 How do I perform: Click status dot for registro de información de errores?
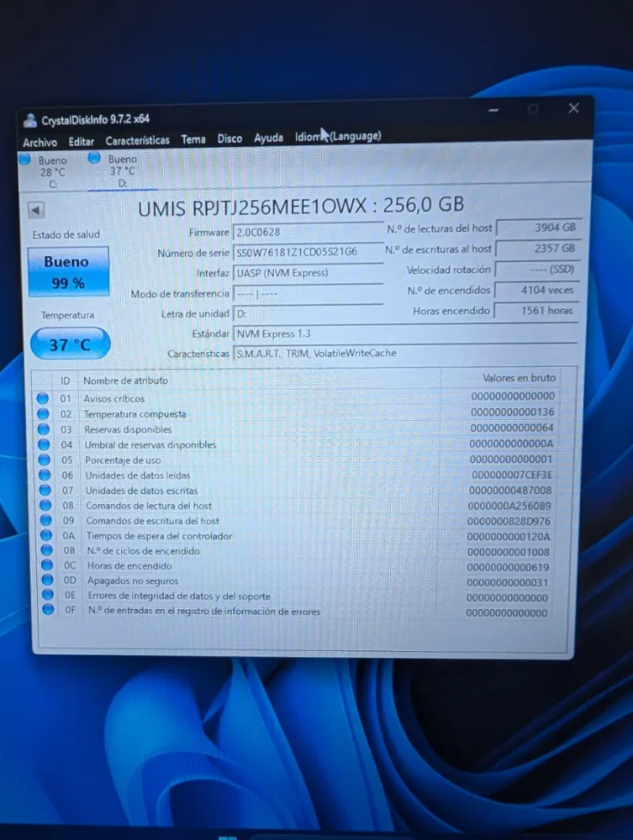48,609
